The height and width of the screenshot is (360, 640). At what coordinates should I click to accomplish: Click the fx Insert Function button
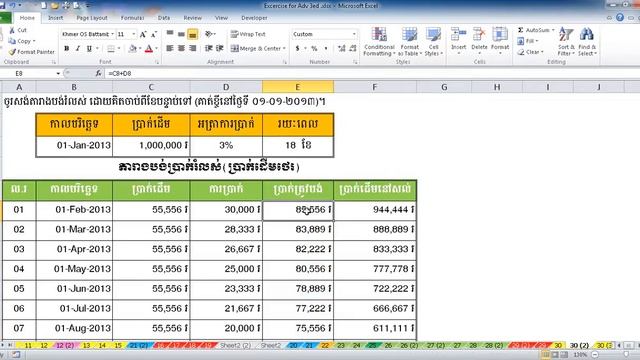point(98,73)
